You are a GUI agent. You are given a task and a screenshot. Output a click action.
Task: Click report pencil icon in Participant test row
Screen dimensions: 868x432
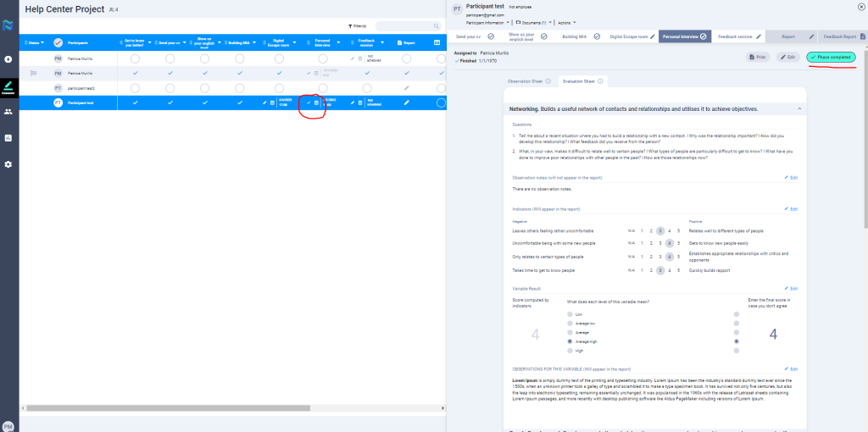pos(407,102)
